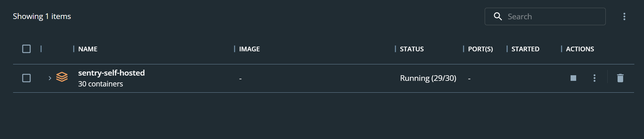Sort by the STATUS column header
This screenshot has height=139, width=644.
[x=412, y=49]
